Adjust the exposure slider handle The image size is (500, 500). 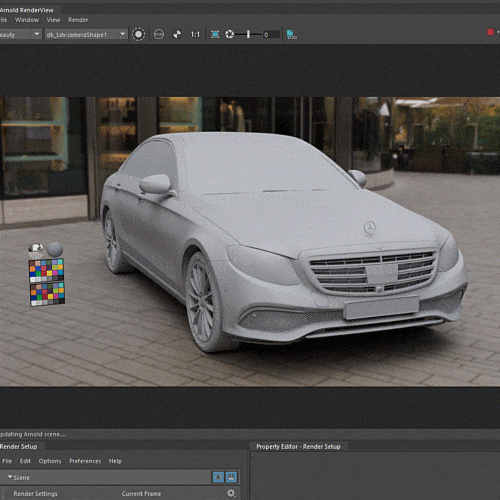[248, 34]
